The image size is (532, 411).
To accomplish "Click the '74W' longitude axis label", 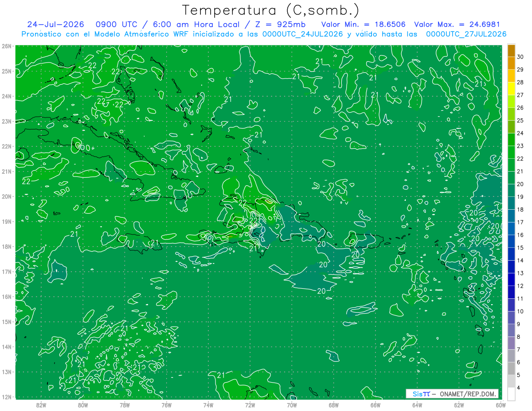I will (208, 404).
